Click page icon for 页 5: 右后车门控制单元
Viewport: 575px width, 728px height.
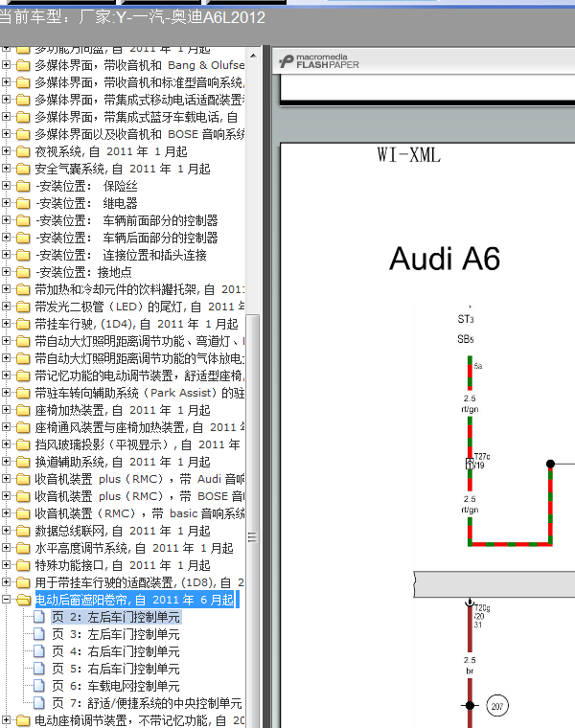(x=39, y=669)
